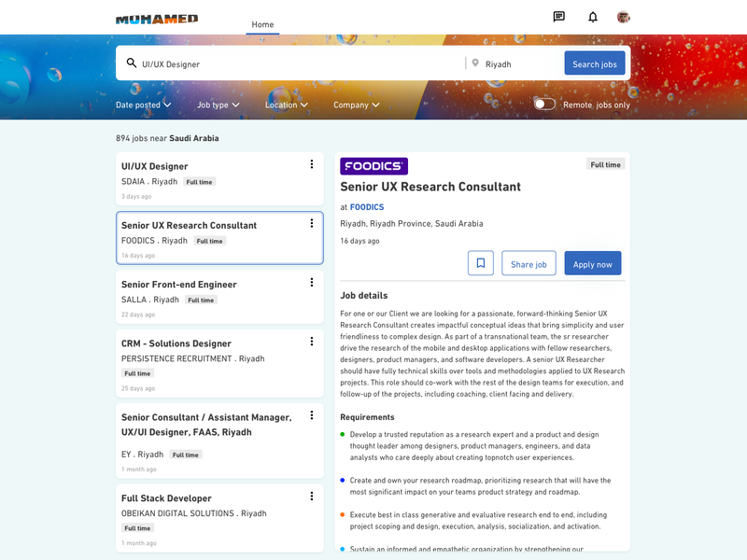Click 'PERSISTENCE RECRUITMENT . Riyadh' text
Image resolution: width=747 pixels, height=560 pixels.
(x=192, y=358)
